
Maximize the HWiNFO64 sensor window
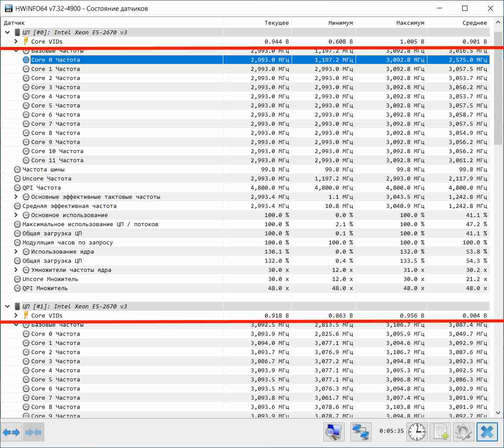click(465, 8)
